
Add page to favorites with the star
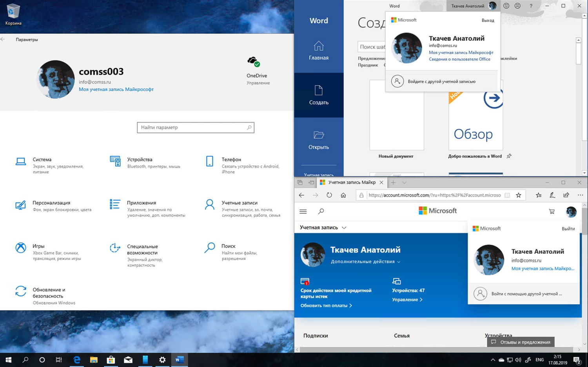[518, 195]
